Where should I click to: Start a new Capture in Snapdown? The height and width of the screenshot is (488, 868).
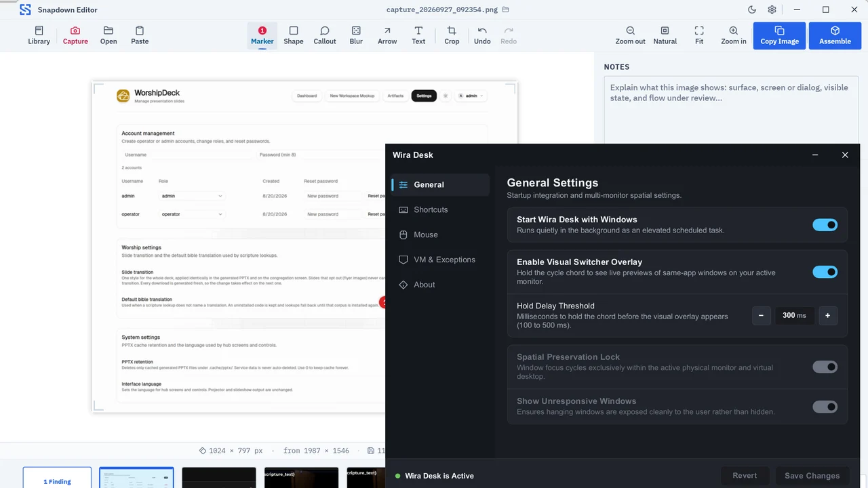(x=75, y=35)
